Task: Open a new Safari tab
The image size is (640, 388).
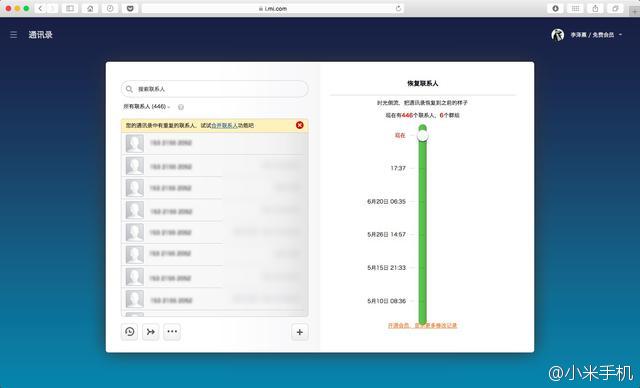Action: point(634,12)
